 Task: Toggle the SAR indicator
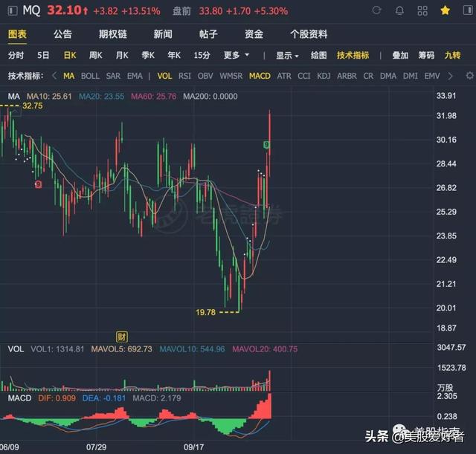113,76
